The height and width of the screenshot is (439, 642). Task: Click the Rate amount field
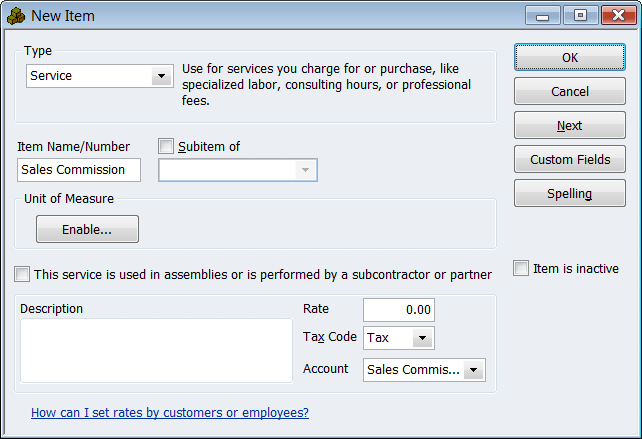(398, 310)
